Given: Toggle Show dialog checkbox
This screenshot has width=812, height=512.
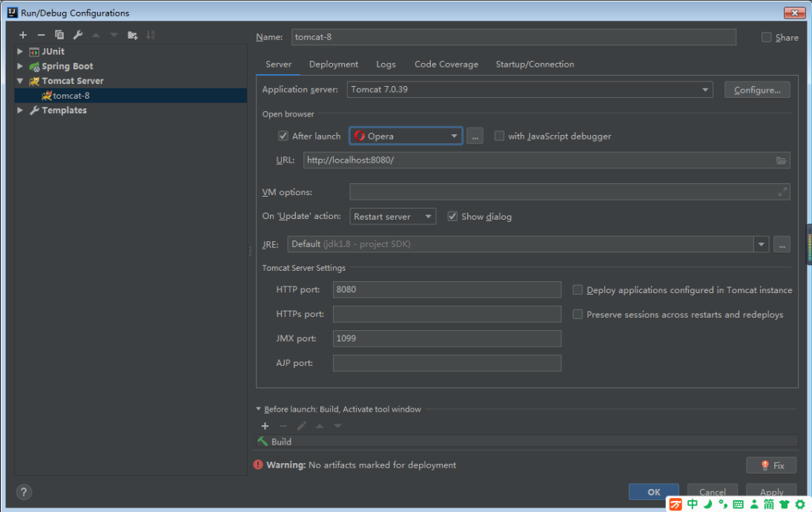Looking at the screenshot, I should tap(452, 216).
